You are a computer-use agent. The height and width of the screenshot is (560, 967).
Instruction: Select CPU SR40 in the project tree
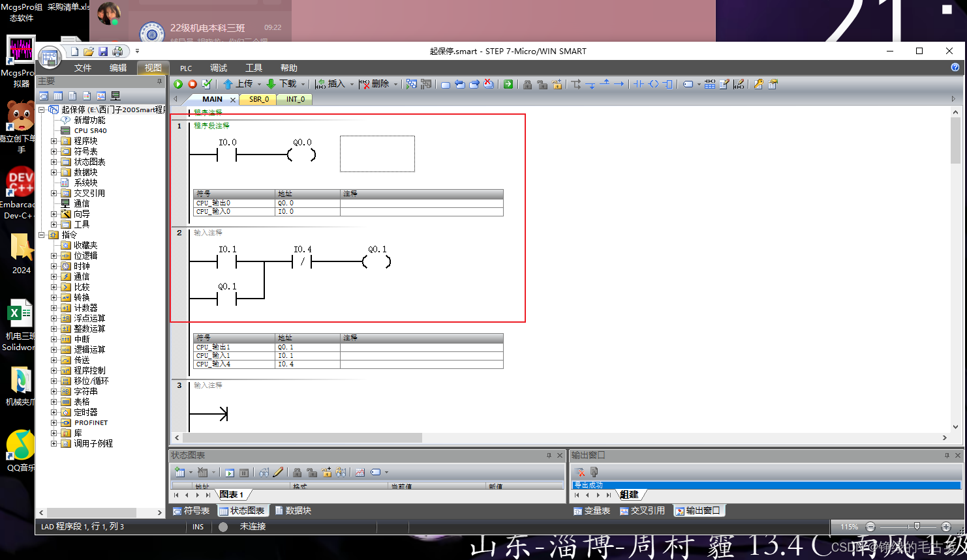[x=90, y=130]
